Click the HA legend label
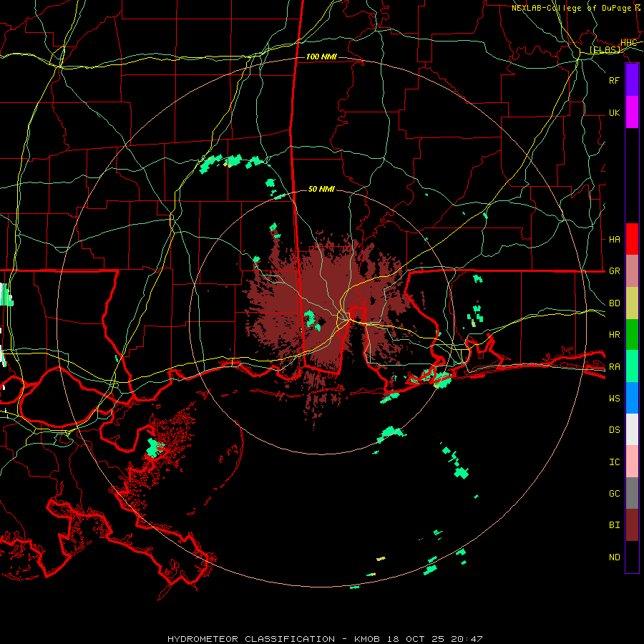The height and width of the screenshot is (644, 644). [615, 239]
